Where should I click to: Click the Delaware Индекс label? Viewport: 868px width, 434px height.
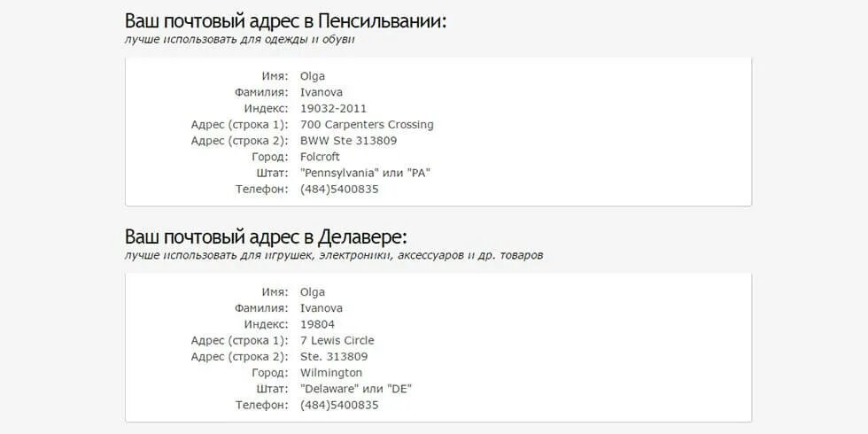tap(267, 324)
